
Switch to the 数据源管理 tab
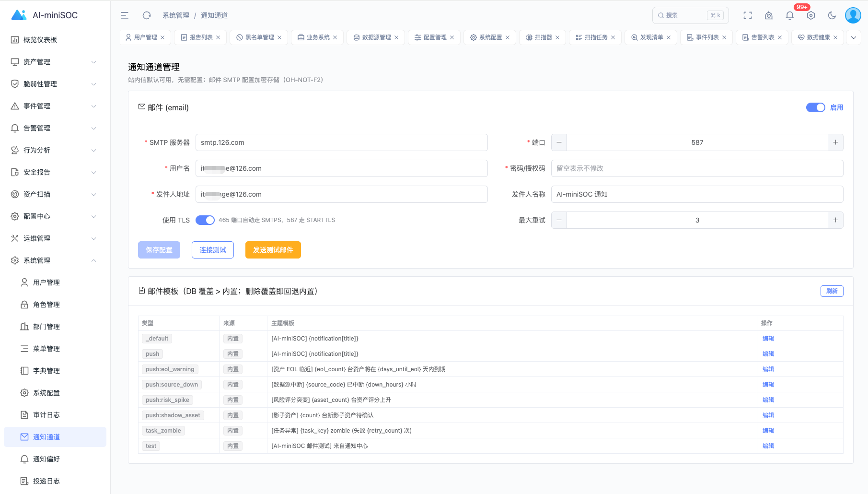coord(376,37)
